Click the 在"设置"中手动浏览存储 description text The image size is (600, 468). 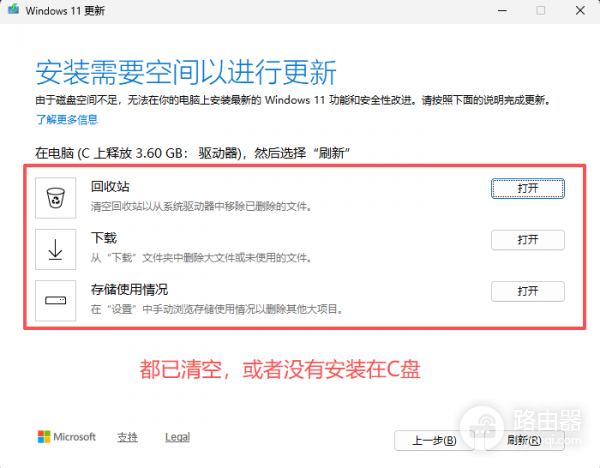pos(217,309)
